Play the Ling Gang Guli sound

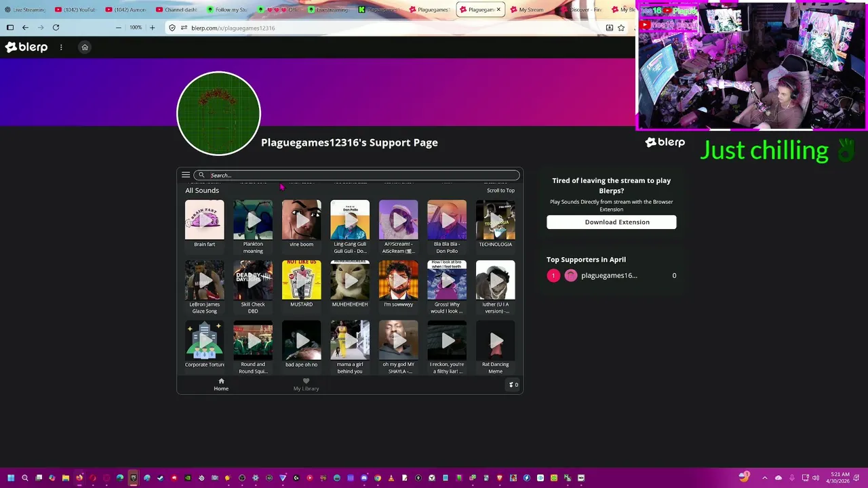point(350,220)
